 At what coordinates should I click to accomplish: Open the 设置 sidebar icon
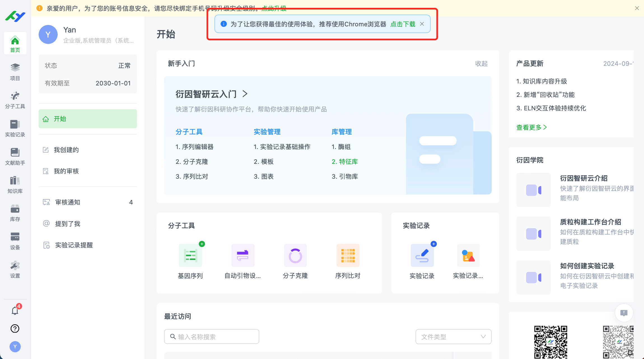pos(15,268)
